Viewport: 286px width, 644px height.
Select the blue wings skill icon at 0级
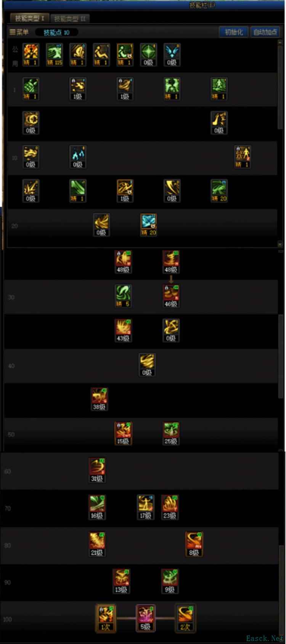pos(172,55)
